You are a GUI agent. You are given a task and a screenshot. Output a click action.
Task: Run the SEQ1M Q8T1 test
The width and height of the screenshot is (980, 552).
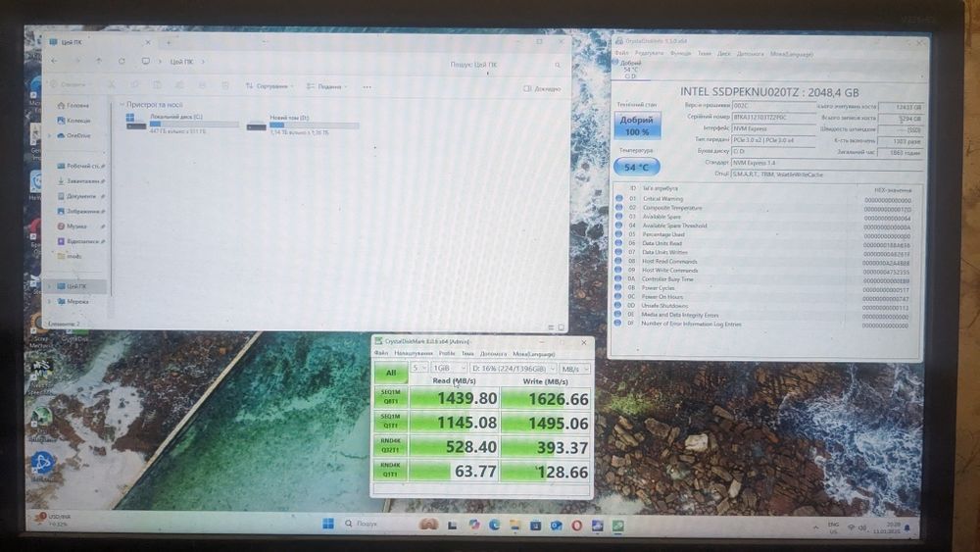point(391,397)
